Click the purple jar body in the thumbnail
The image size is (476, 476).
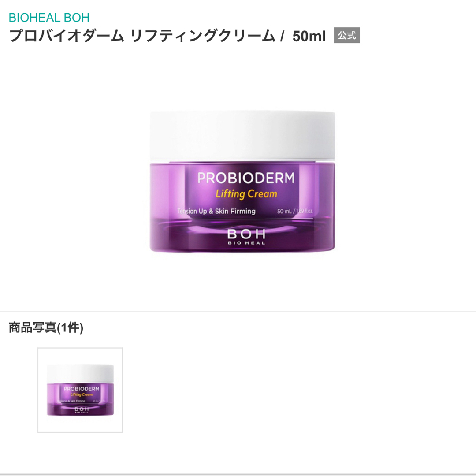click(x=80, y=399)
